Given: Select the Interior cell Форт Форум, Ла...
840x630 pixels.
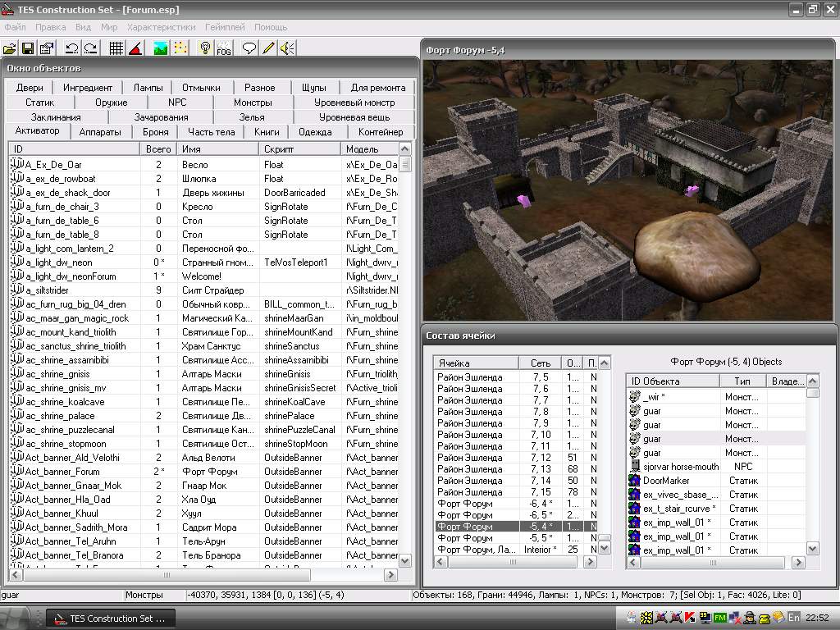Looking at the screenshot, I should pyautogui.click(x=515, y=549).
